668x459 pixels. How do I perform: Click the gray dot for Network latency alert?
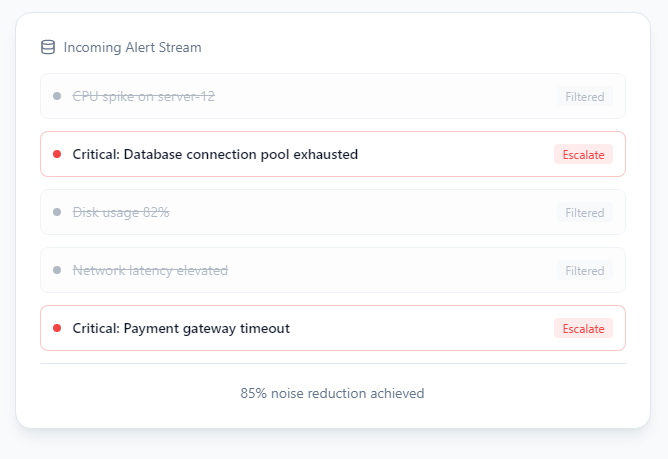click(x=57, y=271)
